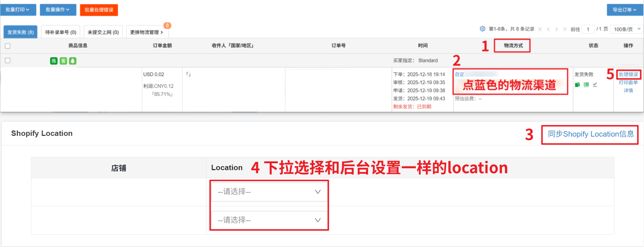Screen dimensions: 644x247
Task: Click the orange 8 badge on 更换物流管理
Action: 167,26
